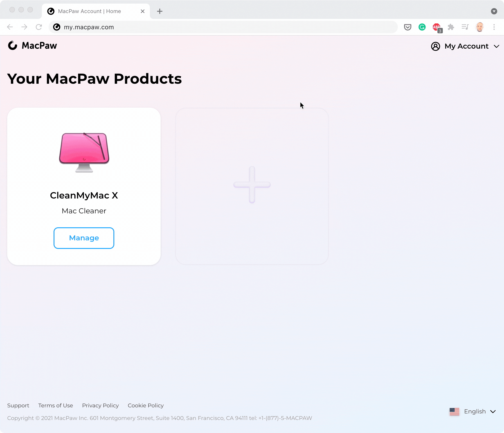The image size is (504, 433).
Task: Open the Pocket extension icon
Action: (x=407, y=27)
